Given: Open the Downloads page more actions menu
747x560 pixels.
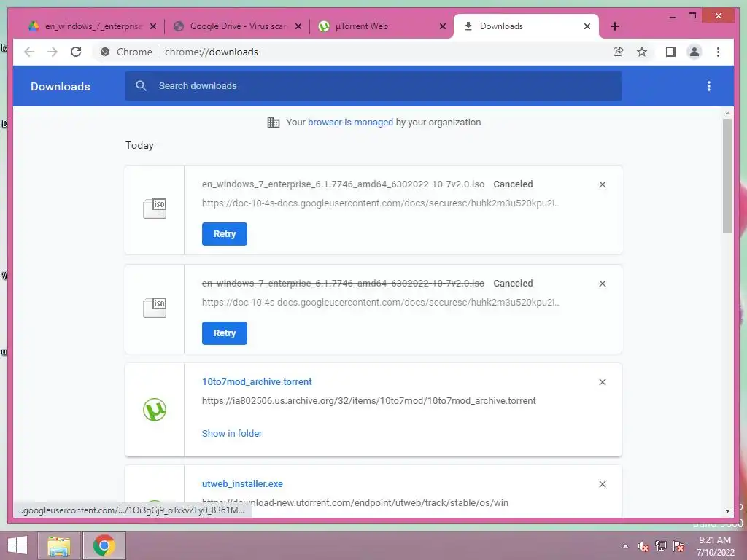Looking at the screenshot, I should coord(709,86).
